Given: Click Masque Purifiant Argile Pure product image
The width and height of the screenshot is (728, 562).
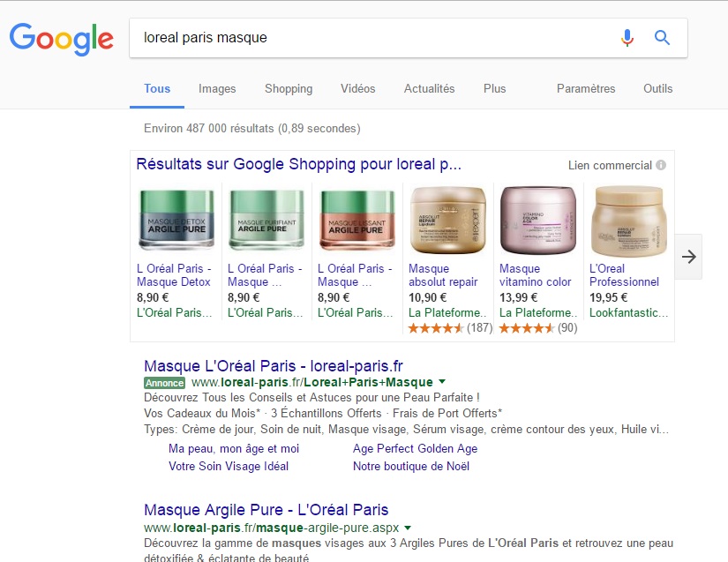Looking at the screenshot, I should [266, 220].
